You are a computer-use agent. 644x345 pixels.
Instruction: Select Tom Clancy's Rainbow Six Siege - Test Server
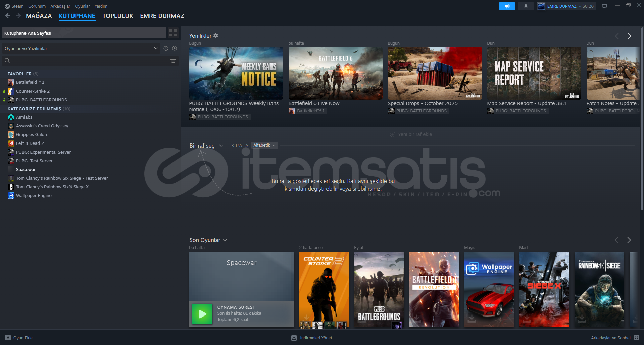(62, 178)
